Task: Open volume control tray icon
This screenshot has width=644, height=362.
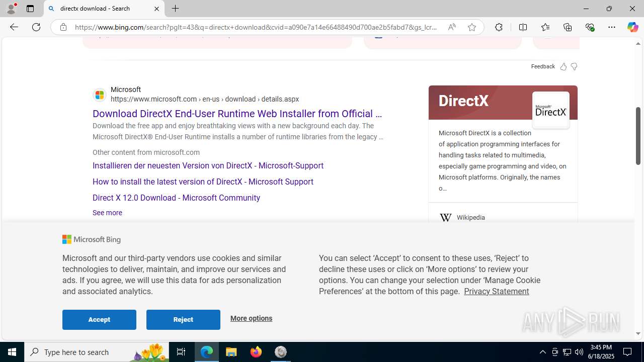Action: point(579,352)
